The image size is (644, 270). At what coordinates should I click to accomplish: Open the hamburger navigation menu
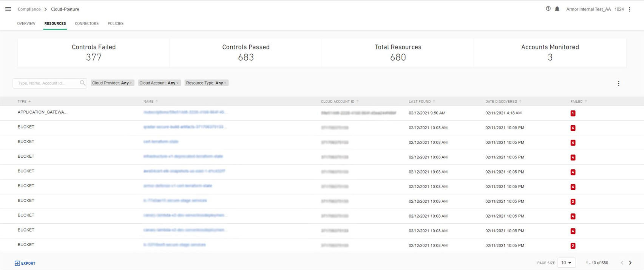pos(8,9)
